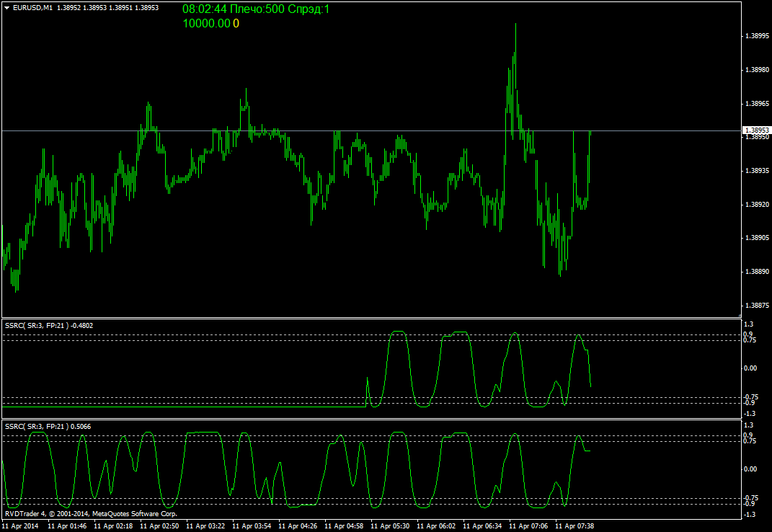Click the 11 Apr 03:22 time label

click(x=206, y=526)
